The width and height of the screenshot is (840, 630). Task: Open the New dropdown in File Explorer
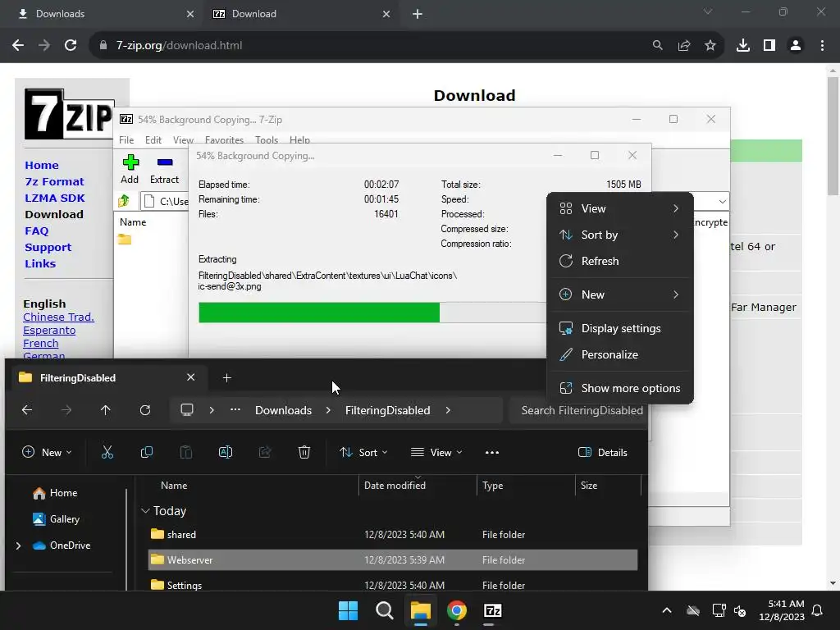pyautogui.click(x=47, y=452)
